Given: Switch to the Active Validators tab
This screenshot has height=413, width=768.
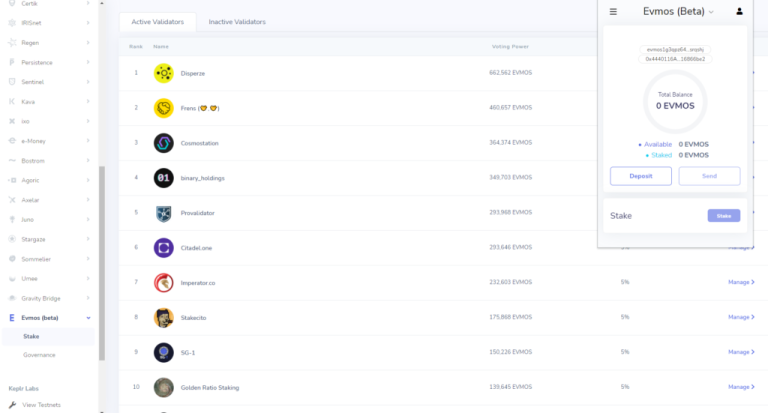Looking at the screenshot, I should click(x=157, y=22).
